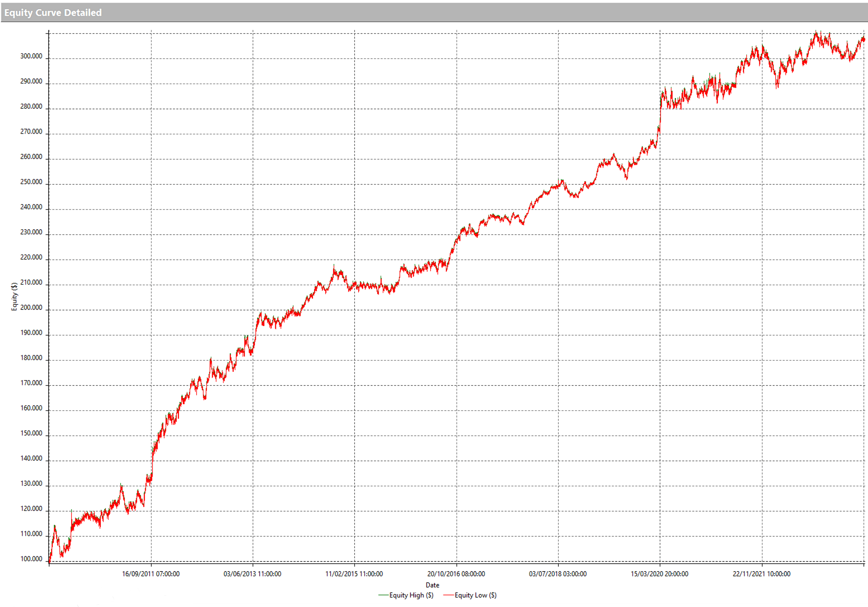Click the Equity Low legend entry
868x607 pixels.
[x=475, y=595]
